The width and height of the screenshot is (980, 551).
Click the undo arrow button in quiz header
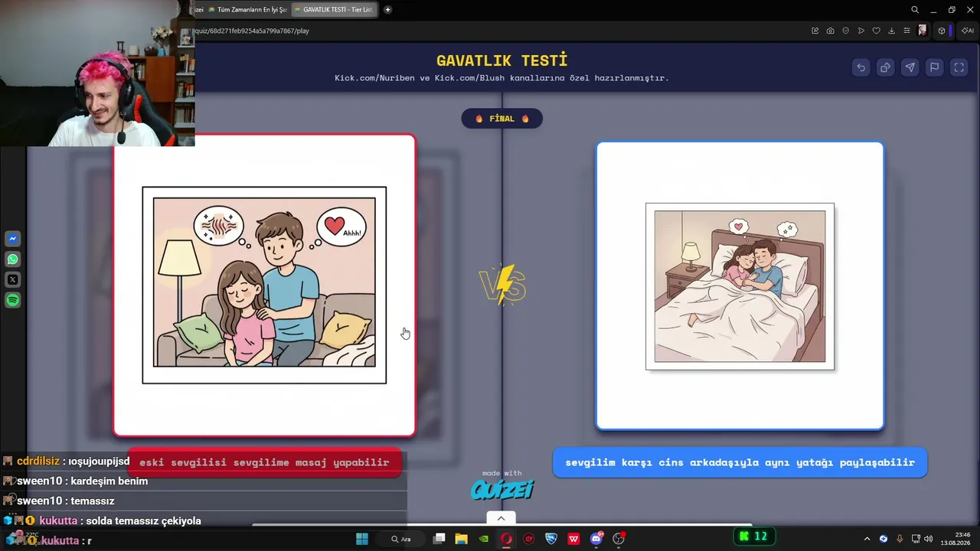click(861, 67)
